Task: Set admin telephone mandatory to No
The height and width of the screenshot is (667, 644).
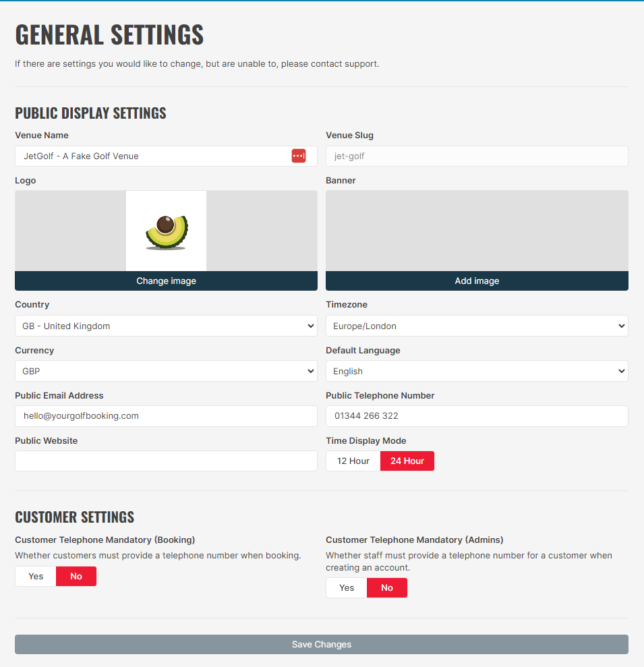Action: (387, 587)
